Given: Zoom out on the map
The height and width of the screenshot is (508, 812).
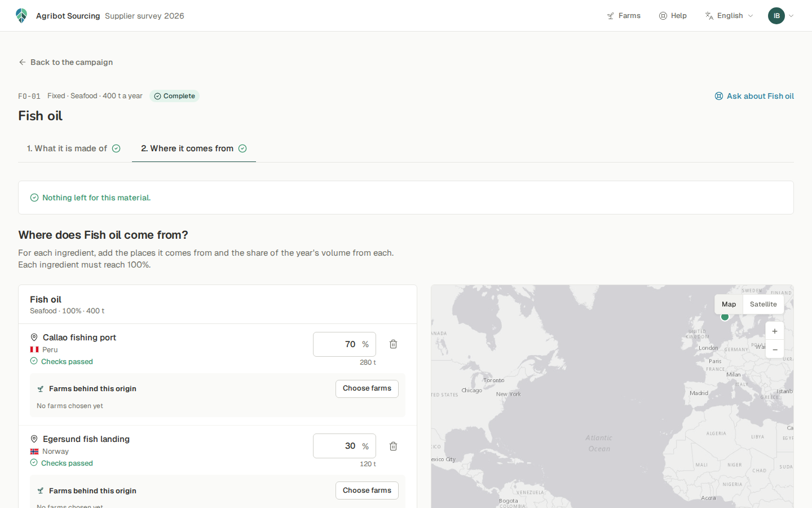Looking at the screenshot, I should point(775,349).
